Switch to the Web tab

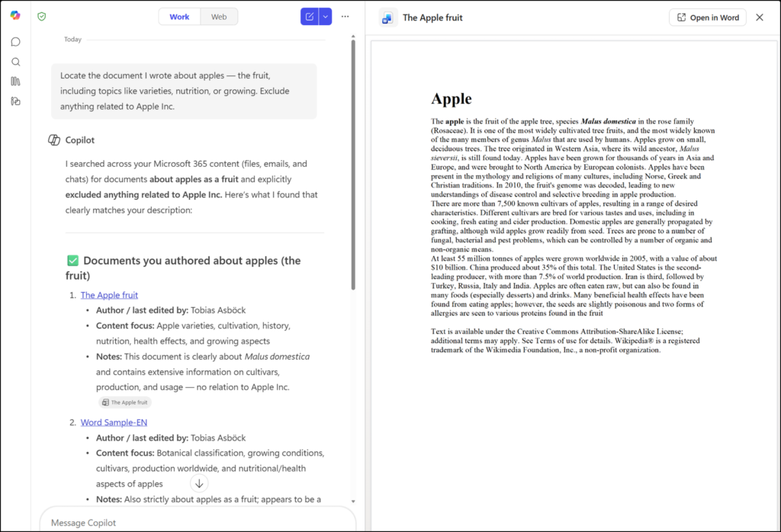tap(219, 17)
